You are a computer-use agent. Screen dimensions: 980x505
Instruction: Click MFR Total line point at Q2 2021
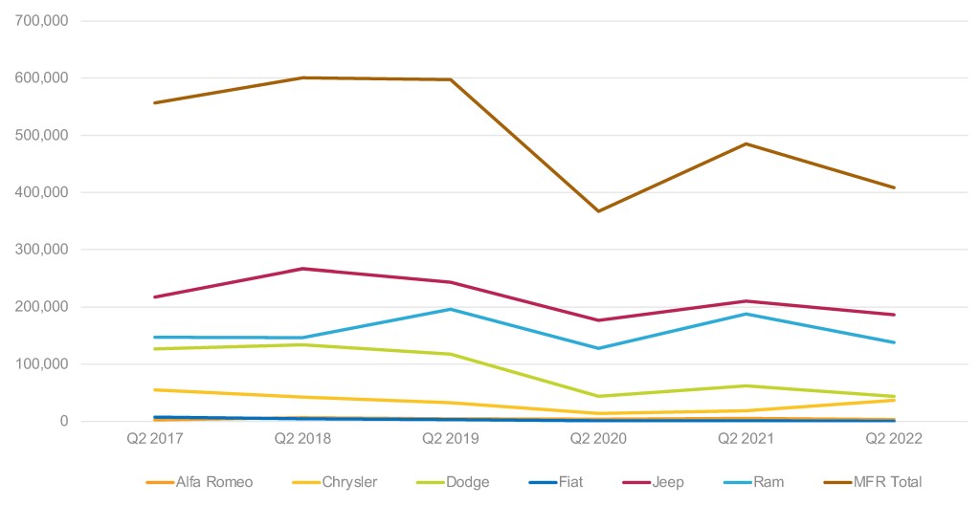click(746, 143)
